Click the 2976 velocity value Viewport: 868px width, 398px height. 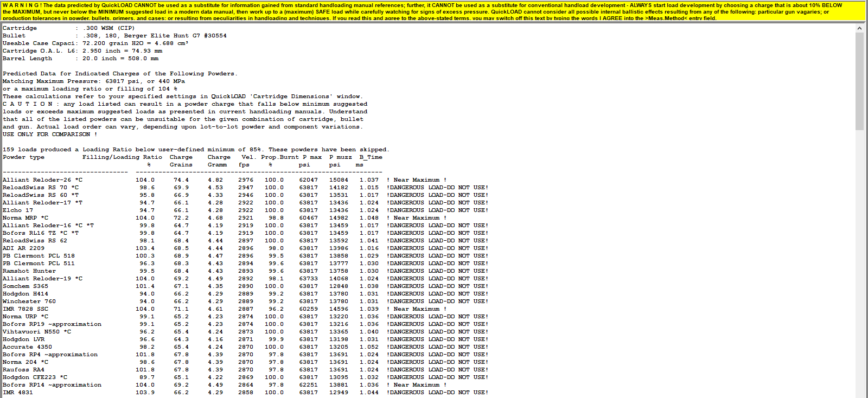coord(246,180)
